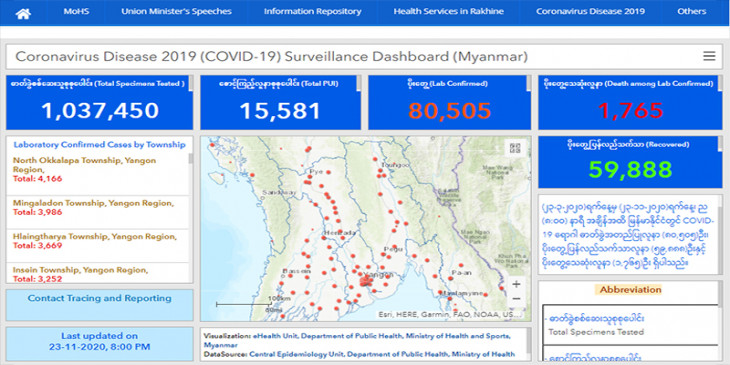Image resolution: width=730 pixels, height=365 pixels.
Task: Open the basemap gallery grid icon
Action: (x=515, y=149)
